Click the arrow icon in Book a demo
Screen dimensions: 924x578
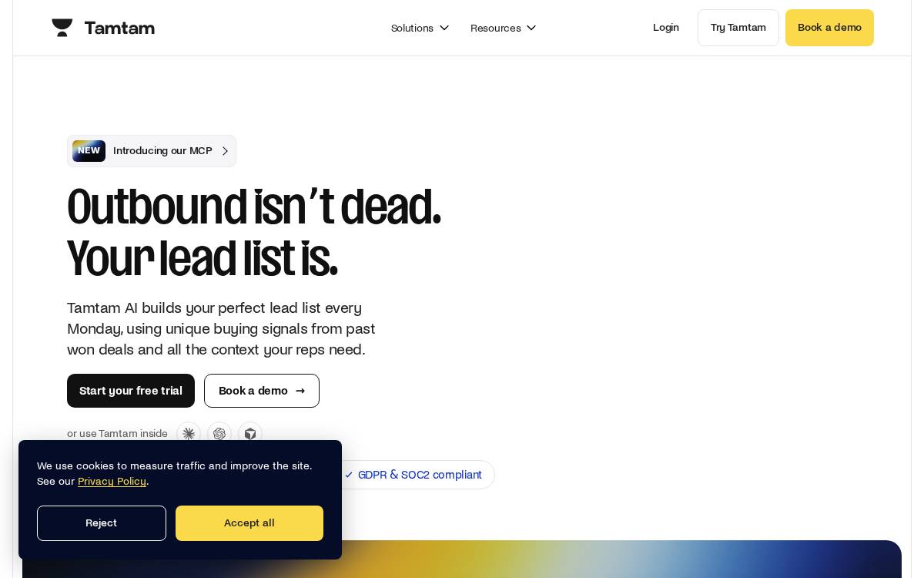pyautogui.click(x=300, y=391)
